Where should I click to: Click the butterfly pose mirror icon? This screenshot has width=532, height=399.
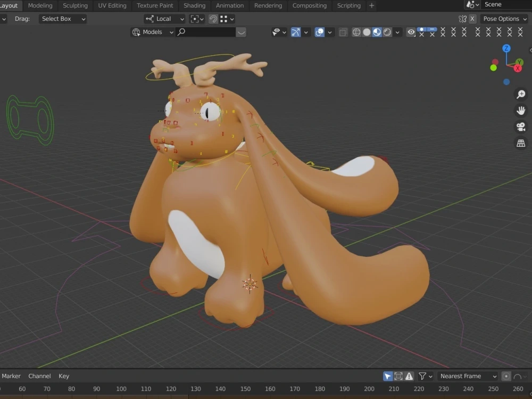462,19
